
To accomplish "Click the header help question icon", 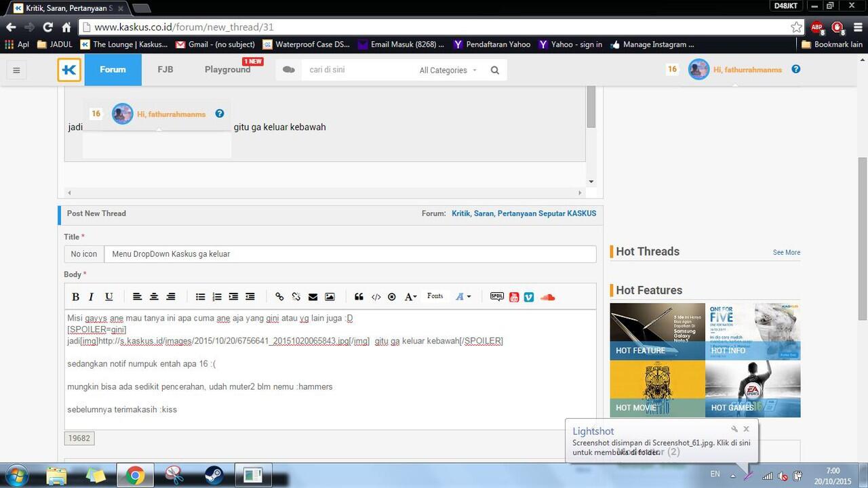I will (796, 69).
